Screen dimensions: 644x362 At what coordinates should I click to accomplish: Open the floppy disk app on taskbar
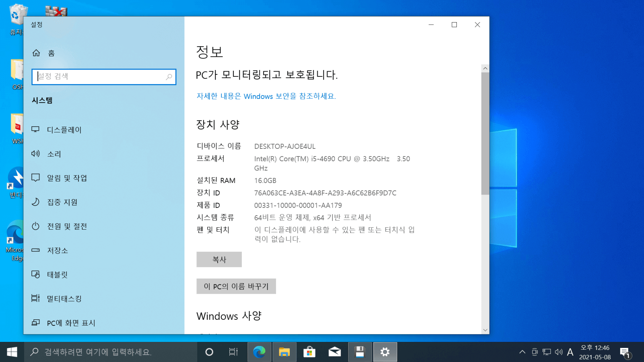coord(360,352)
